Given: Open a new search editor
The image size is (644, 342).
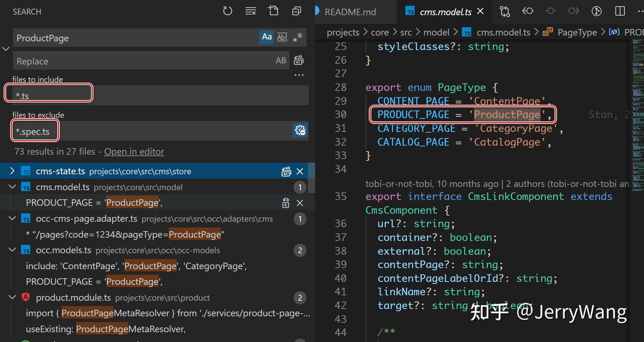Looking at the screenshot, I should (x=273, y=11).
